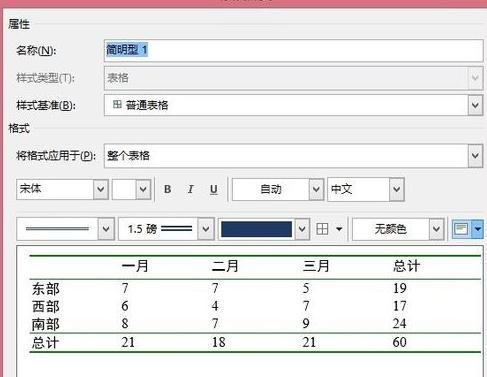Click the cell alignment icon
Image resolution: width=487 pixels, height=377 pixels.
461,229
